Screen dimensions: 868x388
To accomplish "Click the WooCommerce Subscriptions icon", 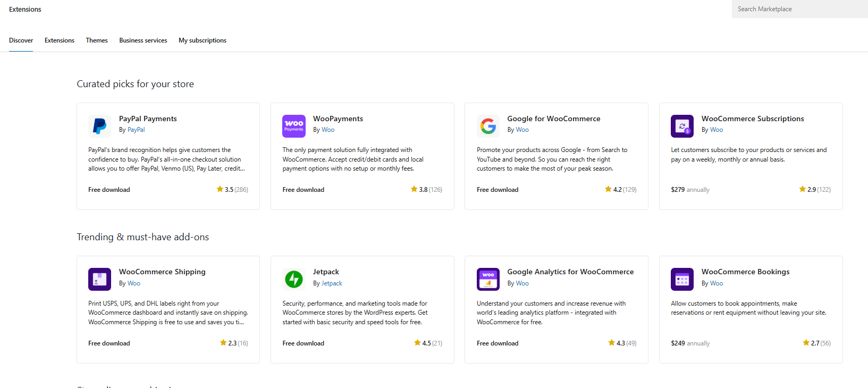I will tap(682, 126).
